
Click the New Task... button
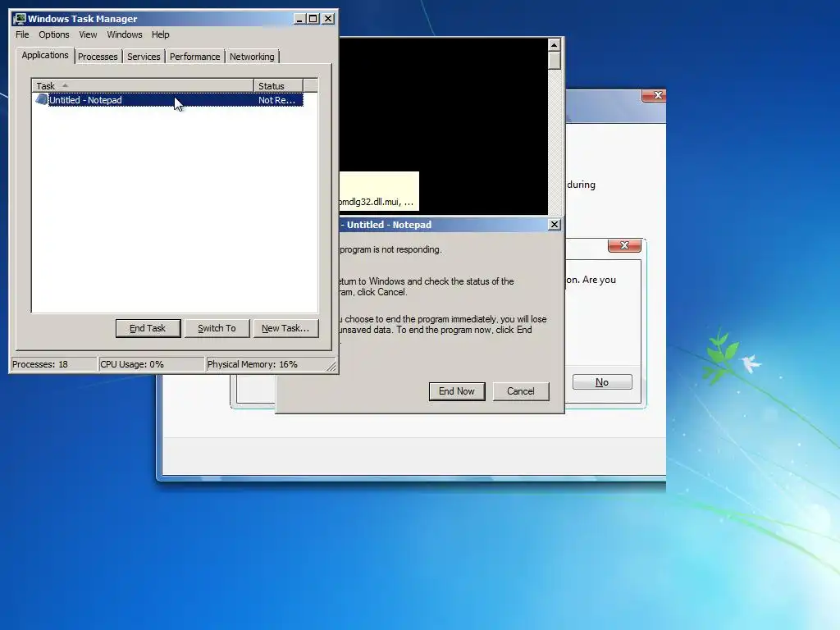tap(285, 328)
